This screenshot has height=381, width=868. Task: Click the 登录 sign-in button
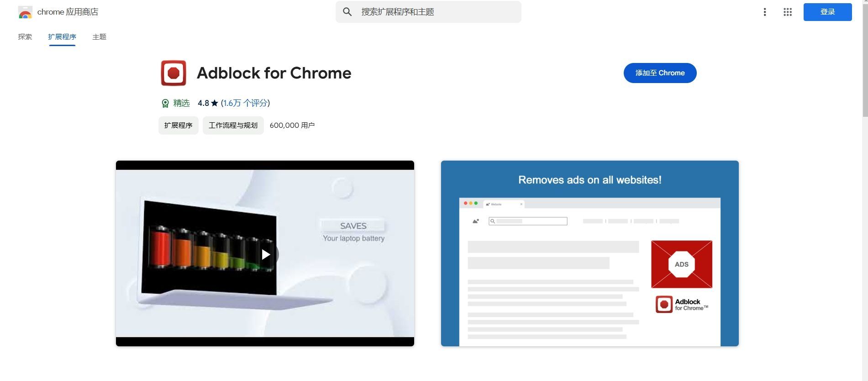point(827,12)
